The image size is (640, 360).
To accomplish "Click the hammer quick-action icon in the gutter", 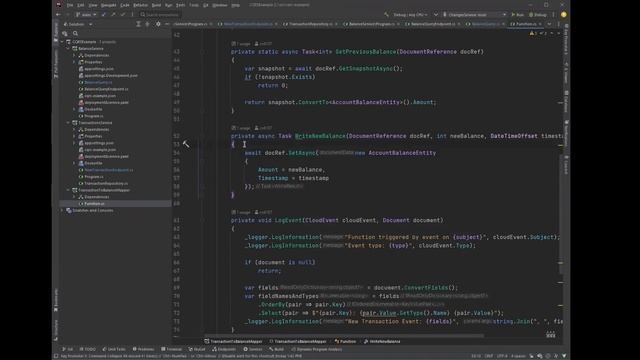I will pos(186,144).
